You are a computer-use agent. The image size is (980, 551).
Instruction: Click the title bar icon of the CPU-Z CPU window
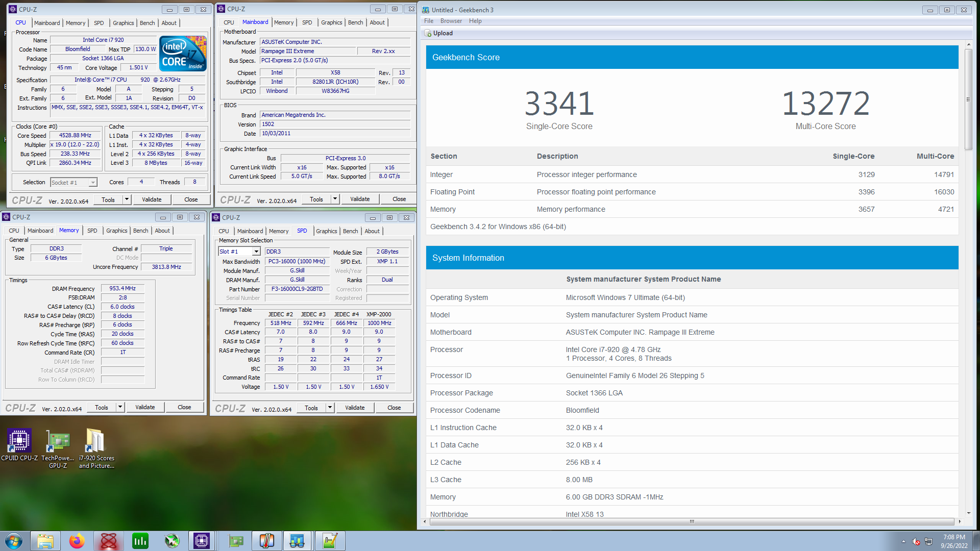13,9
